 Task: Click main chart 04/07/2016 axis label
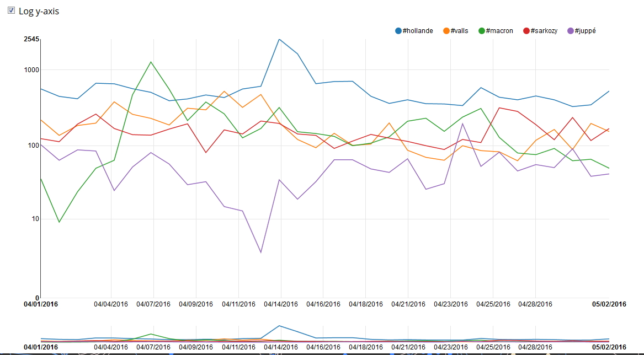[153, 304]
